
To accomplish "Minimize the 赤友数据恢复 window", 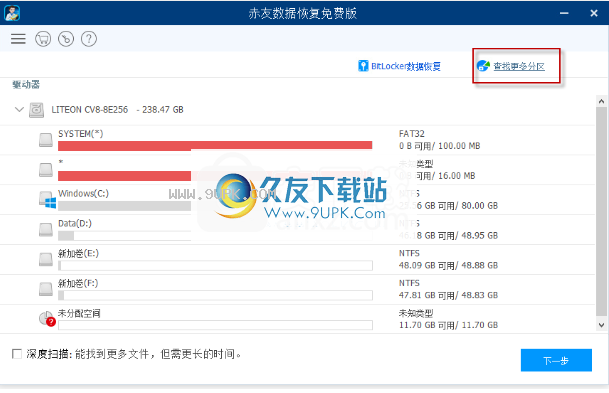I will coord(564,13).
